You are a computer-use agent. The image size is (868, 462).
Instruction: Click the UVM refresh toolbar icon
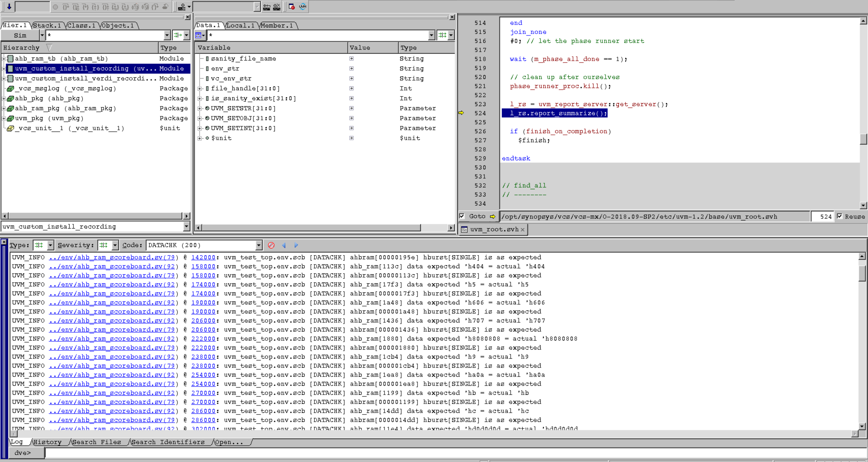303,6
